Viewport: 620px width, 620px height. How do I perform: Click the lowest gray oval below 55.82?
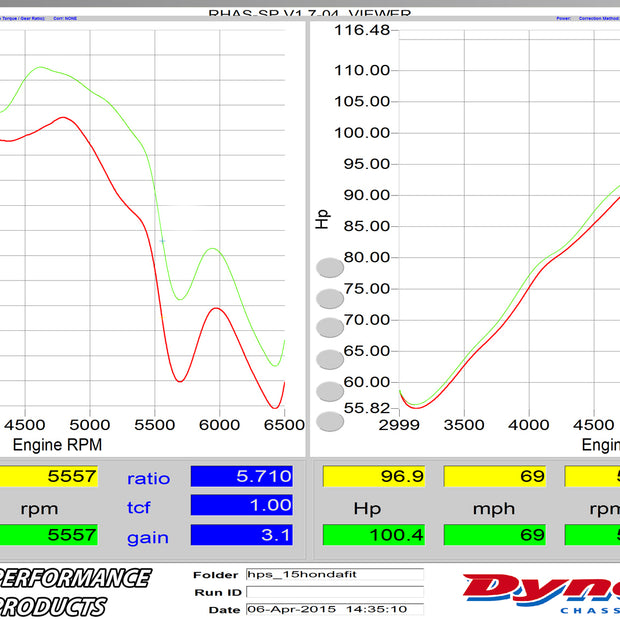(330, 422)
